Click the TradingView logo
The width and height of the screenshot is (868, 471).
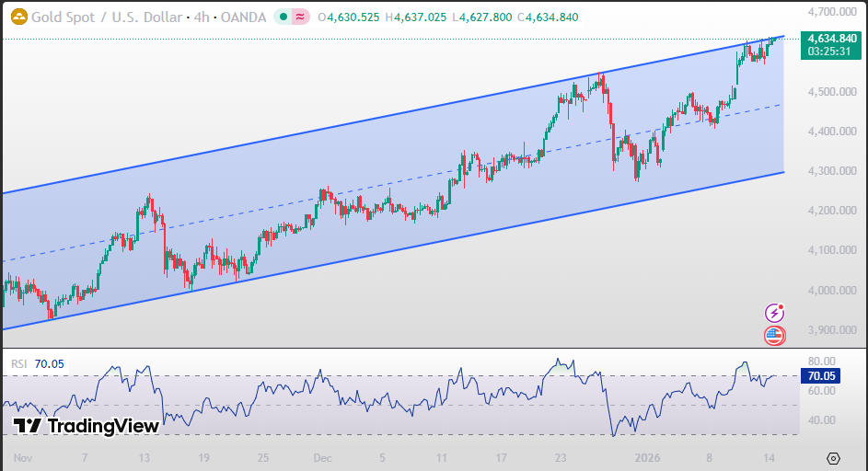pyautogui.click(x=87, y=426)
